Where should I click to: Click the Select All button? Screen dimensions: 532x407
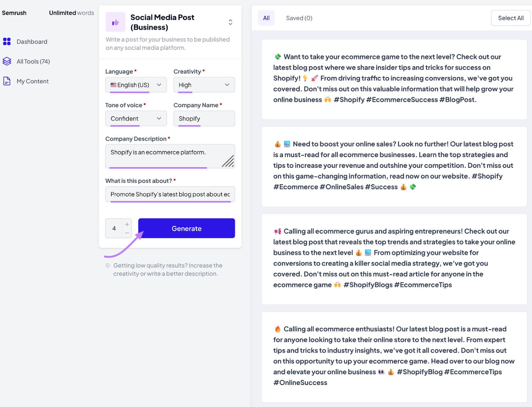point(510,18)
